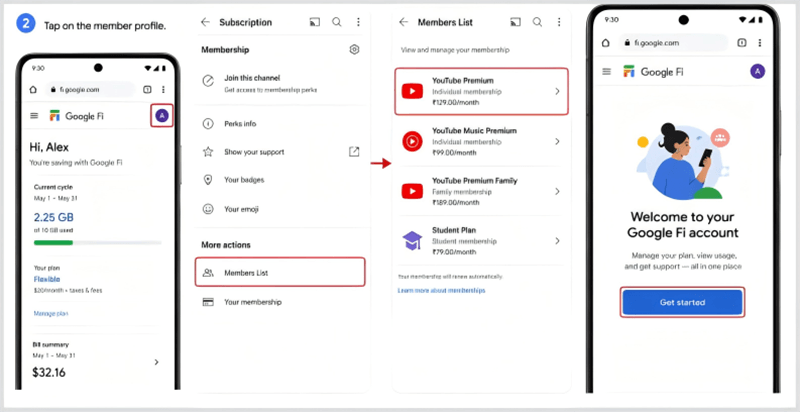Tap address bar fi.google.com on the Welcome phone

point(673,43)
